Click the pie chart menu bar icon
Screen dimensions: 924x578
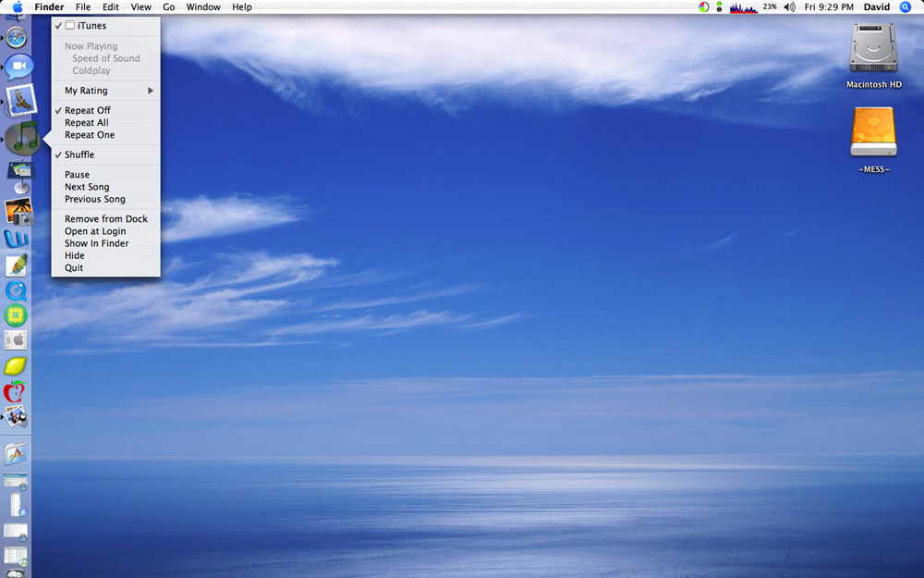[703, 7]
